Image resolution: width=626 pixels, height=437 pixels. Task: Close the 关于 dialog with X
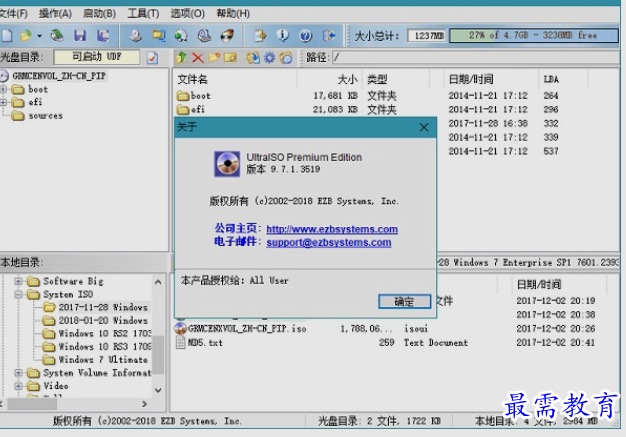point(424,127)
